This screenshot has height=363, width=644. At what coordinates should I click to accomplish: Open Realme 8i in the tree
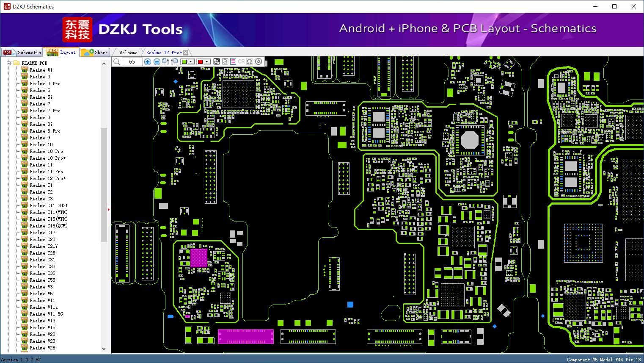[x=41, y=124]
